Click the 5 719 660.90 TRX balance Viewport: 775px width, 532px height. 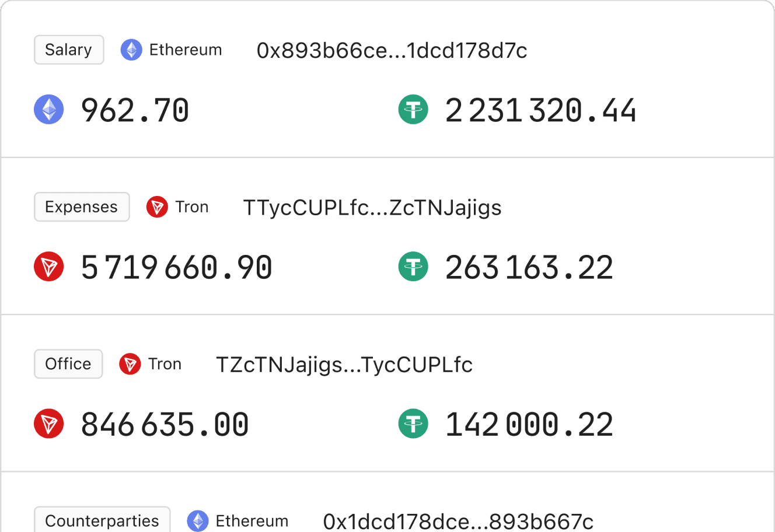click(176, 267)
